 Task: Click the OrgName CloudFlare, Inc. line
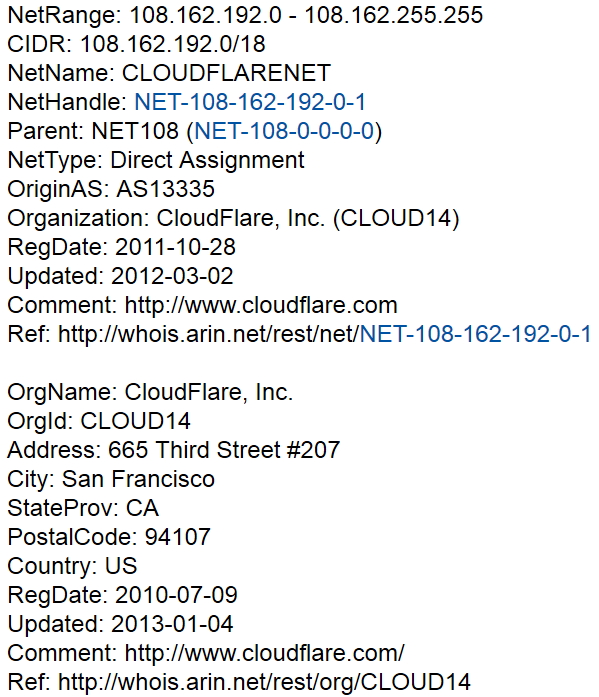coord(150,392)
